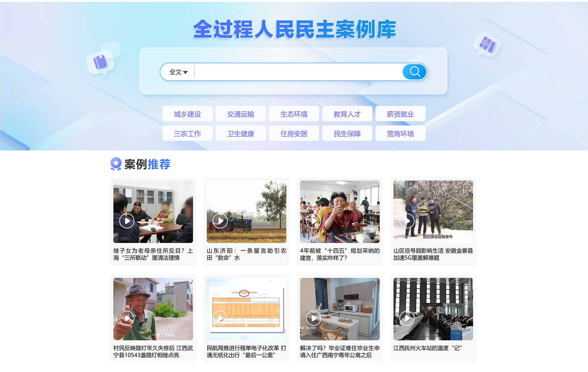
Task: Open the 教育人才 category
Action: [x=347, y=114]
